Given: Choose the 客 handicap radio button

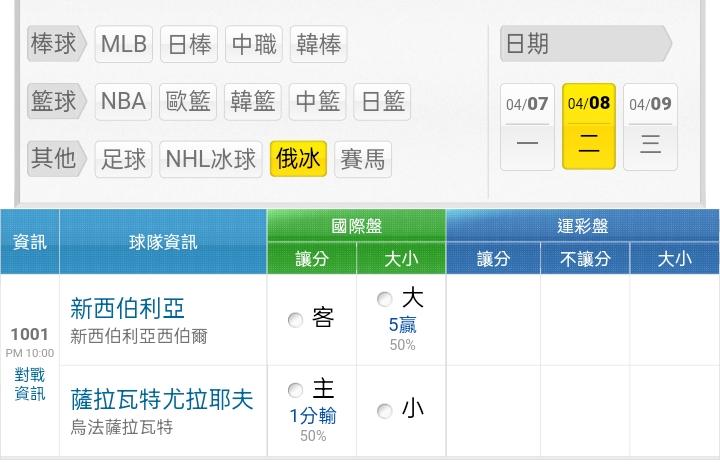Looking at the screenshot, I should [295, 320].
